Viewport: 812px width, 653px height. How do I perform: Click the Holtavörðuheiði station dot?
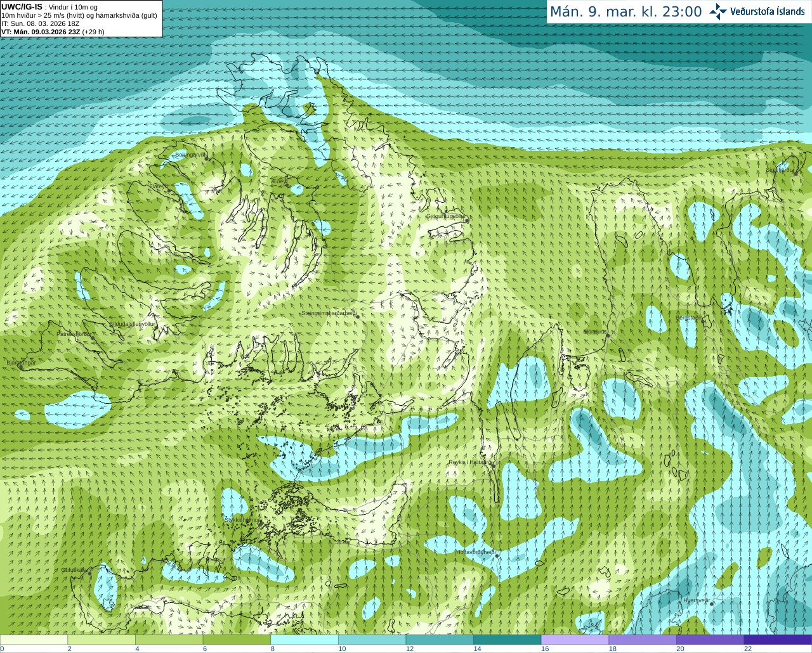point(497,557)
